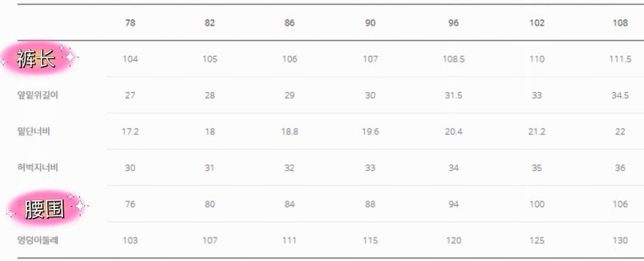
Task: Select the size 108 column header
Action: pyautogui.click(x=620, y=23)
